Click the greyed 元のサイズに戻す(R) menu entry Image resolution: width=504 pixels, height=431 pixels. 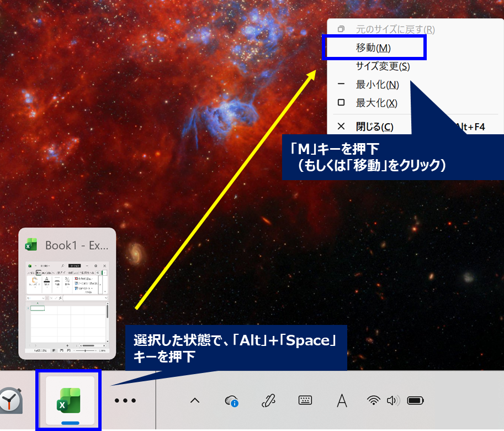coord(395,29)
